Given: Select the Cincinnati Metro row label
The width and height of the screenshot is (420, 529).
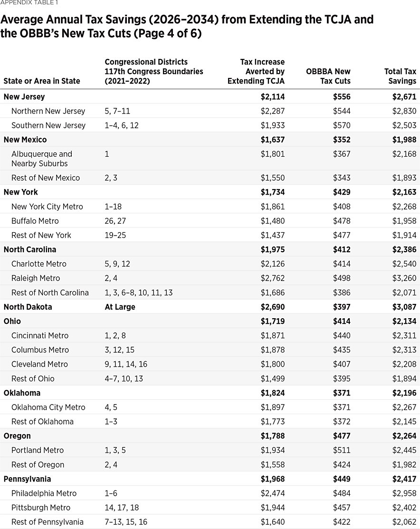Looking at the screenshot, I should [x=40, y=336].
